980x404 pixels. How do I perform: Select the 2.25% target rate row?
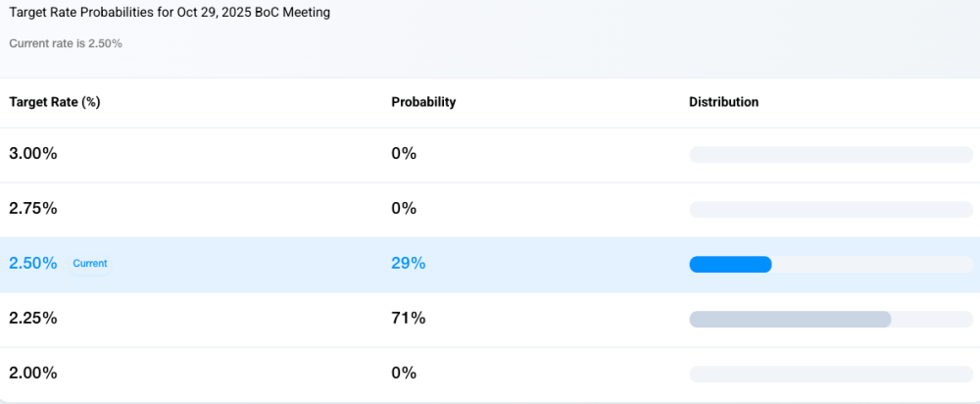(x=33, y=319)
